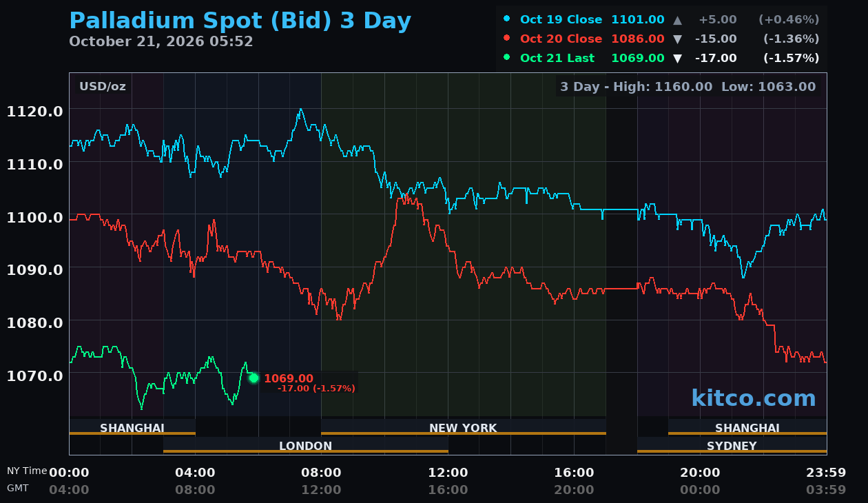Click the NY Time row's 12:00 label
The width and height of the screenshot is (868, 503).
[448, 473]
